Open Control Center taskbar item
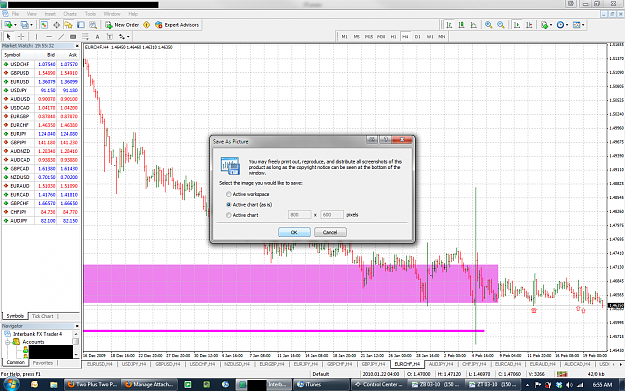The image size is (625, 391). 379,384
